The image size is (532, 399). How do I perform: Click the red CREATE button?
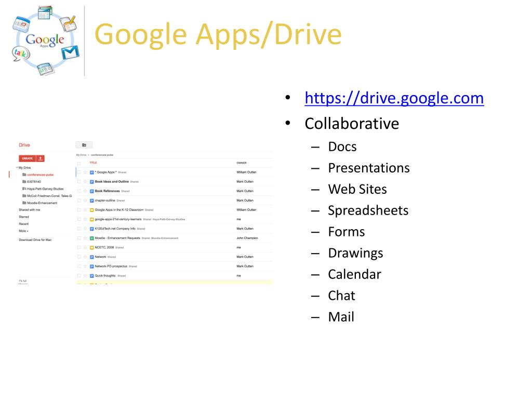27,158
